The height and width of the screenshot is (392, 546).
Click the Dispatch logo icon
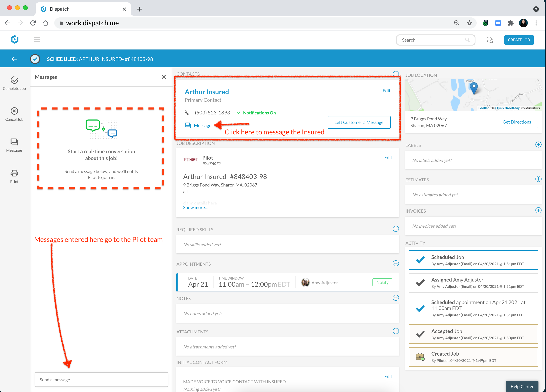click(x=15, y=39)
